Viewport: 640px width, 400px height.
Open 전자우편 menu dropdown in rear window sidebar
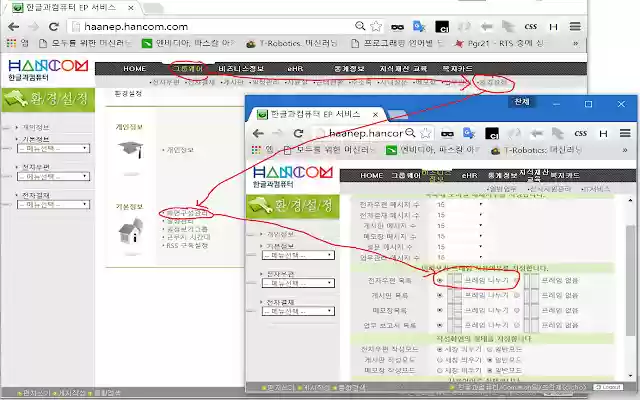53,176
